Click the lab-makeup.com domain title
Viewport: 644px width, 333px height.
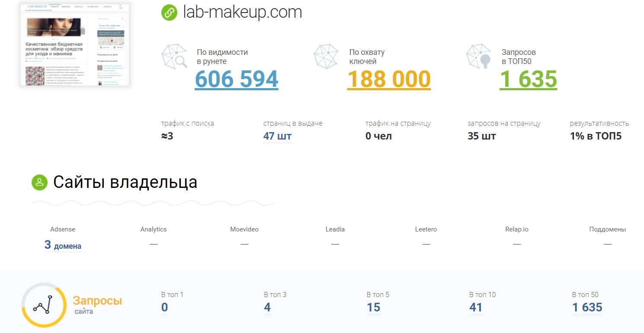pyautogui.click(x=242, y=13)
